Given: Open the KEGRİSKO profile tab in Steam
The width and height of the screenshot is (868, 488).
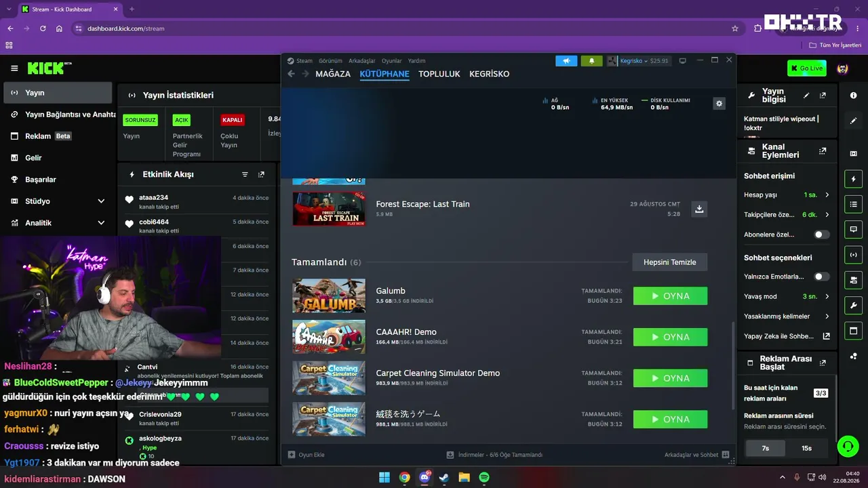Looking at the screenshot, I should pos(489,74).
